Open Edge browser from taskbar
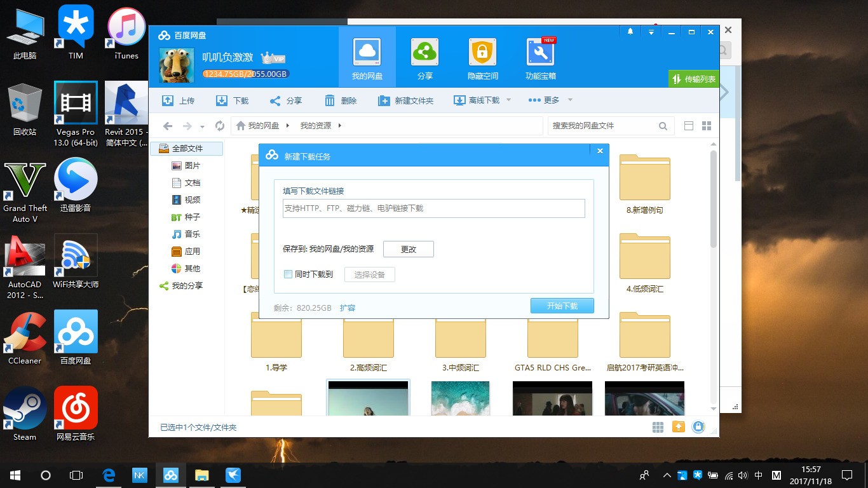The height and width of the screenshot is (488, 868). [109, 475]
